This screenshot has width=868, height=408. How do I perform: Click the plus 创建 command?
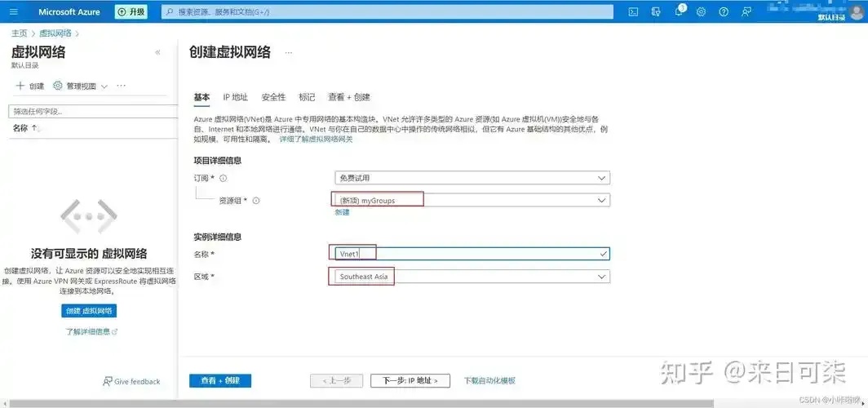coord(30,86)
